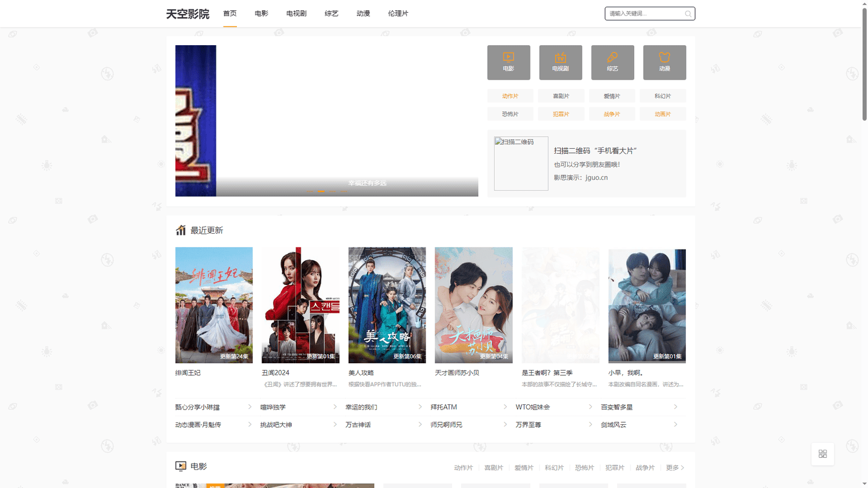Click the 美人攻略 title text
This screenshot has width=868, height=488.
[x=361, y=373]
